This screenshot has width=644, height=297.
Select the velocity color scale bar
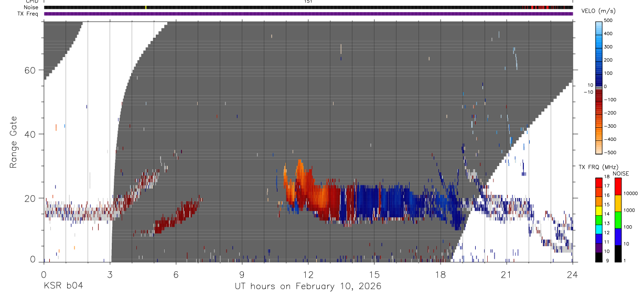600,87
